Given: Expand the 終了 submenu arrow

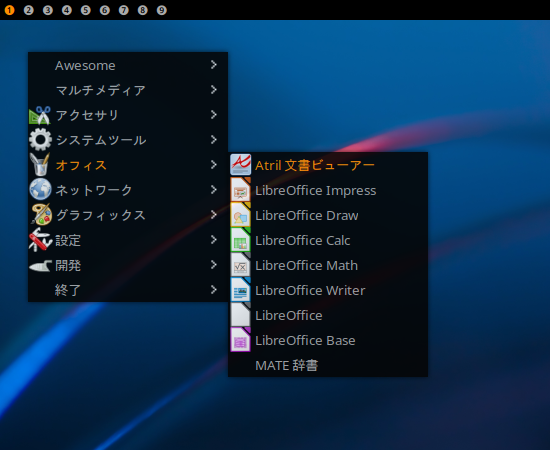Looking at the screenshot, I should point(214,290).
